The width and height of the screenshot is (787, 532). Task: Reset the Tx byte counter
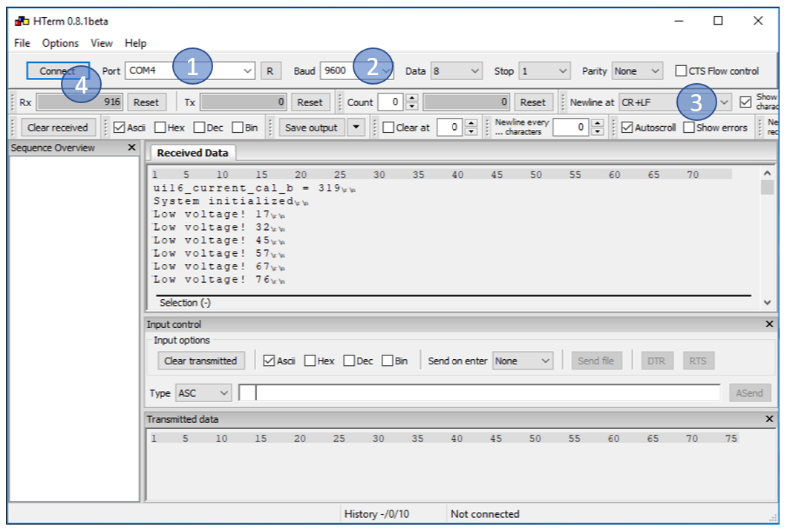tap(310, 102)
